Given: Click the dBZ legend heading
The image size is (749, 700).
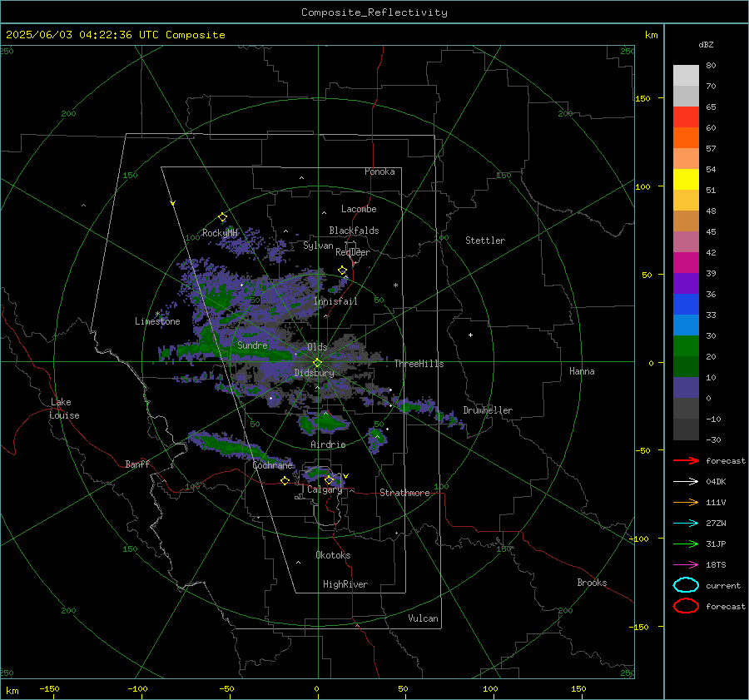Looking at the screenshot, I should click(706, 44).
